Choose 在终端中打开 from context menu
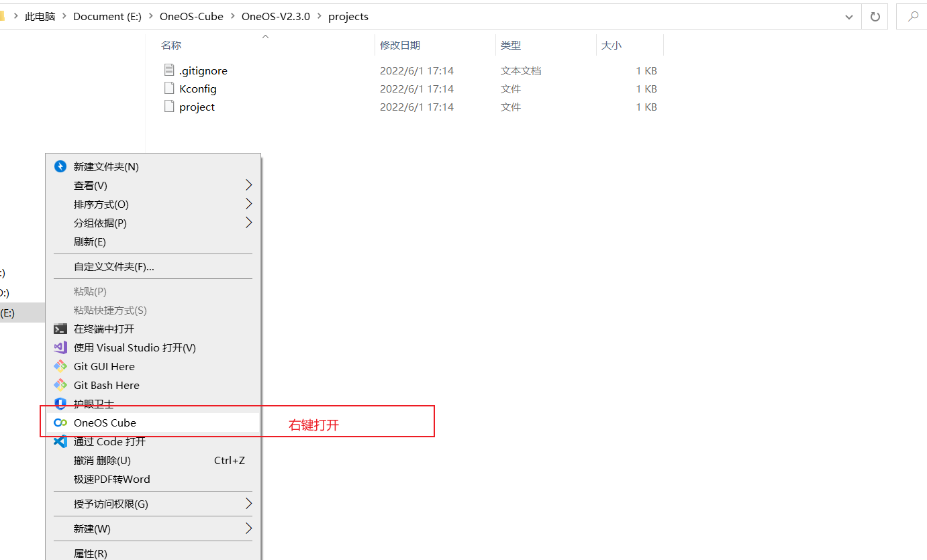Image resolution: width=927 pixels, height=560 pixels. (153, 329)
